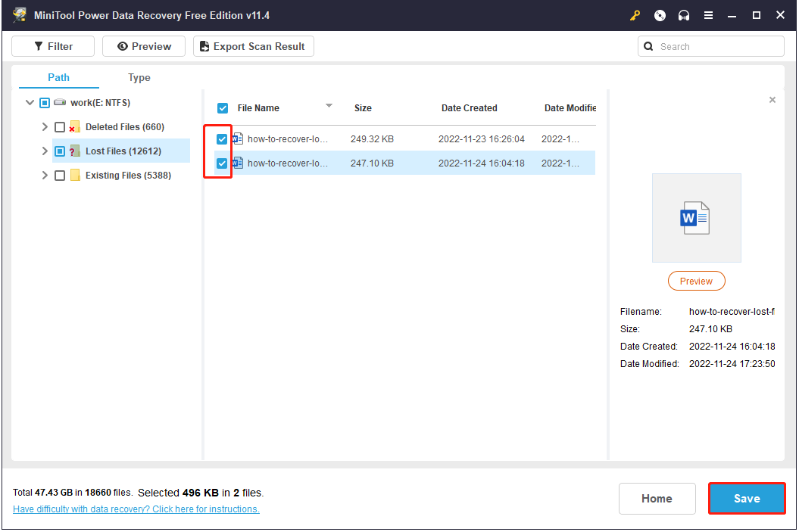The width and height of the screenshot is (799, 532).
Task: Check the Existing Files checkbox
Action: pos(60,175)
